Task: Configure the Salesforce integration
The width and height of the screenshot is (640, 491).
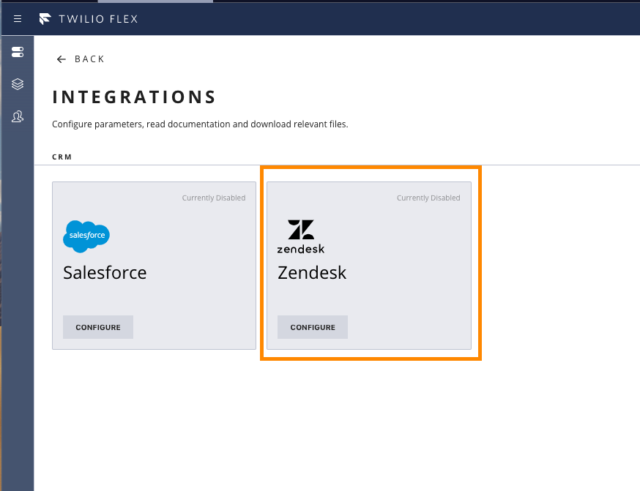Action: point(98,327)
